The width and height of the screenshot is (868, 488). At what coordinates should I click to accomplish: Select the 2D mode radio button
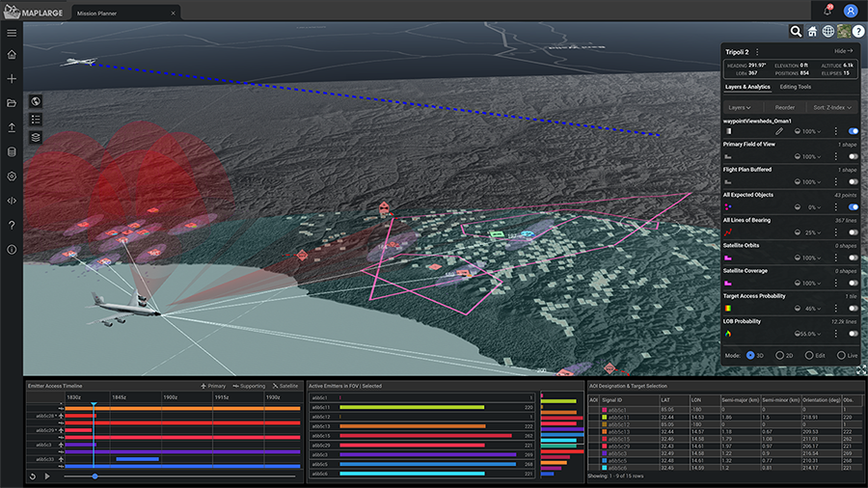tap(781, 355)
